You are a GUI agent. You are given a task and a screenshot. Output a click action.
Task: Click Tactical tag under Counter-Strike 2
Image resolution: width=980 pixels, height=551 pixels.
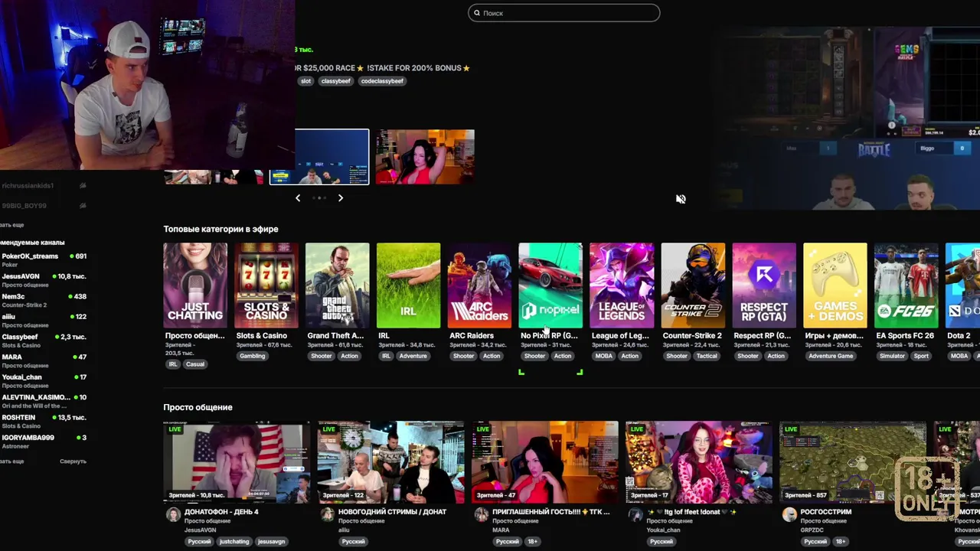707,356
